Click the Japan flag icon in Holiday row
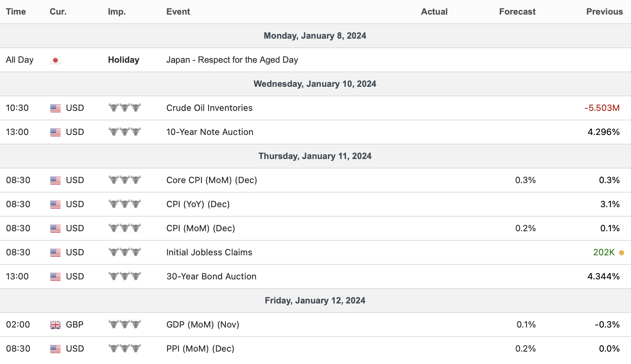The height and width of the screenshot is (364, 631). 55,60
